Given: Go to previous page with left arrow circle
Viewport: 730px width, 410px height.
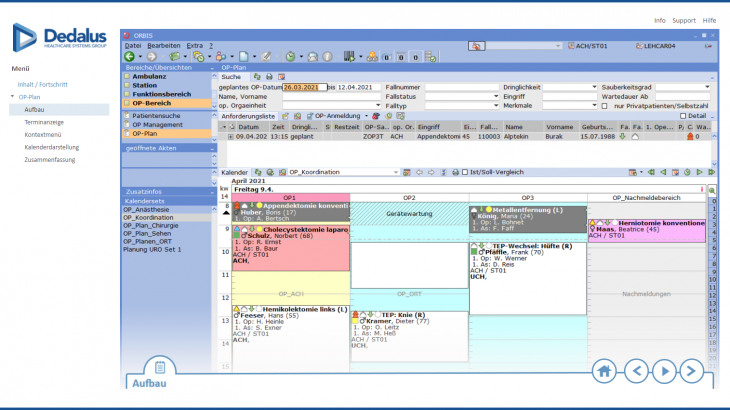Looking at the screenshot, I should (635, 371).
